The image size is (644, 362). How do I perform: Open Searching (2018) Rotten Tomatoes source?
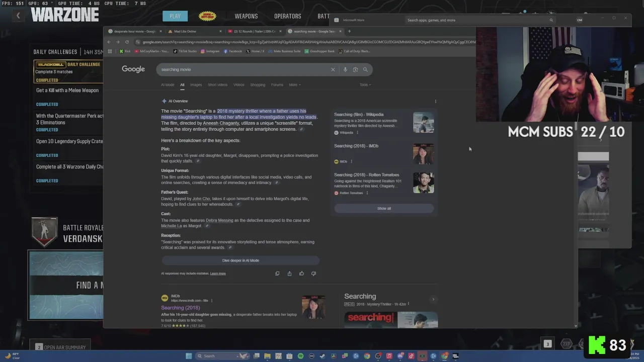pyautogui.click(x=367, y=175)
